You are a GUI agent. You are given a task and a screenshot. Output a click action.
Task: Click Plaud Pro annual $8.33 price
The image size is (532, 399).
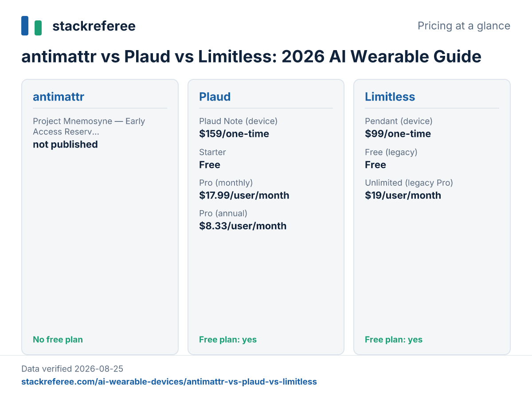pos(243,226)
